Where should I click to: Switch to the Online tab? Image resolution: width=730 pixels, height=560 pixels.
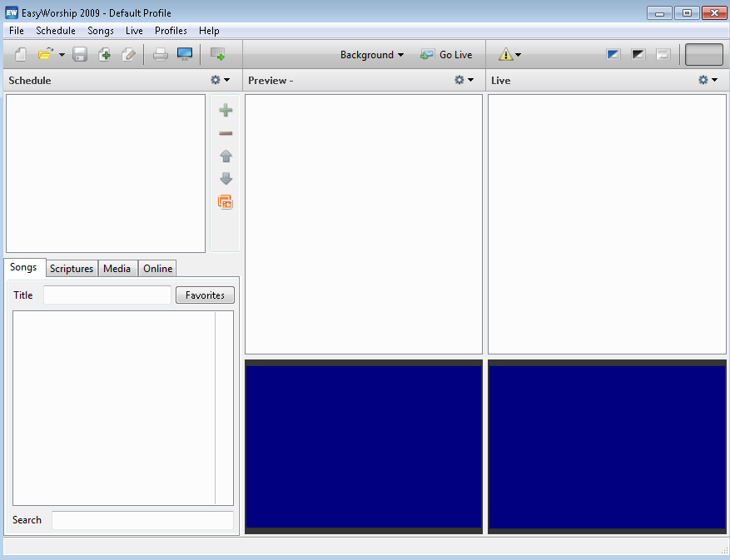coord(158,269)
